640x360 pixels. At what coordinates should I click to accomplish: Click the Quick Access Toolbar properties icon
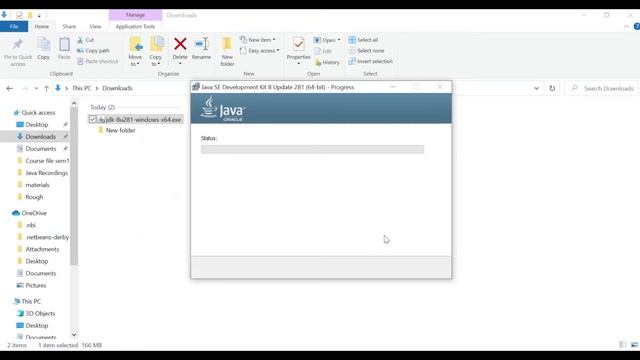point(19,15)
